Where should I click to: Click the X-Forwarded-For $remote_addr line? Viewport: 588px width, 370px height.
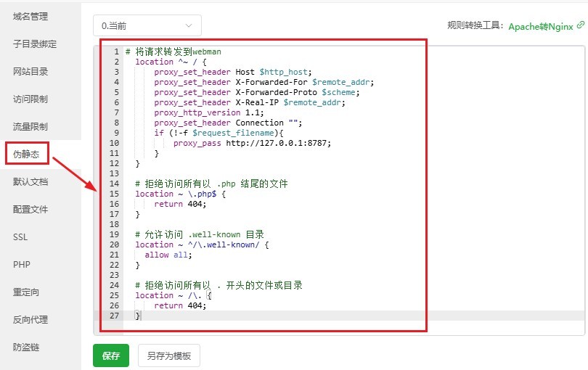(264, 82)
